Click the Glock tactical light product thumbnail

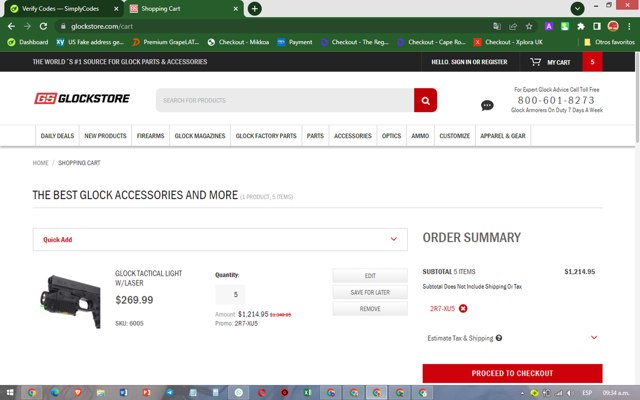(70, 301)
